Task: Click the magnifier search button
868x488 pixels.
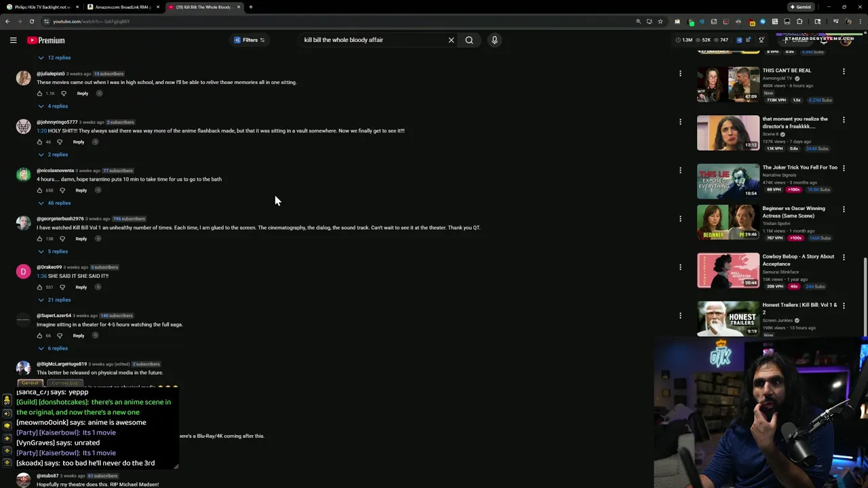Action: point(469,40)
